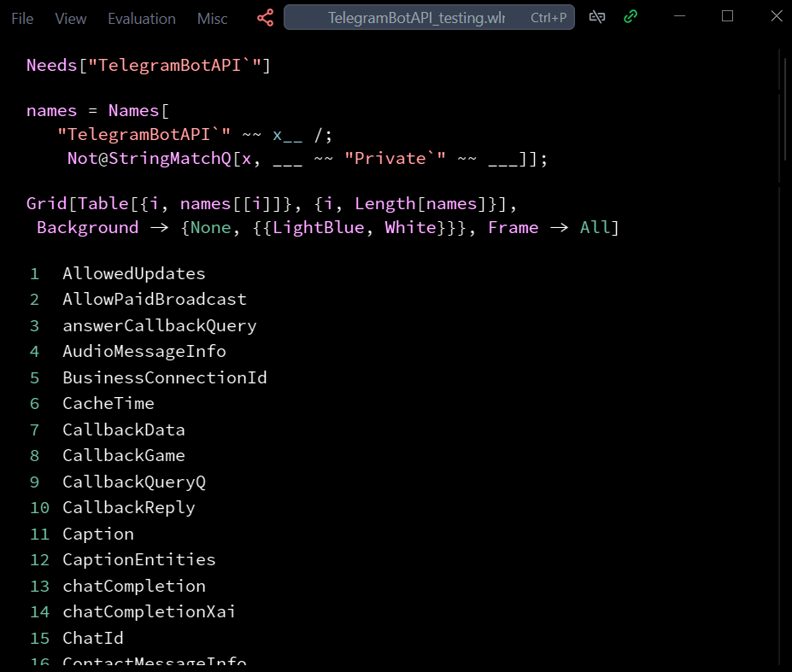Image resolution: width=792 pixels, height=672 pixels.
Task: Select the CallbackData row
Action: (107, 429)
